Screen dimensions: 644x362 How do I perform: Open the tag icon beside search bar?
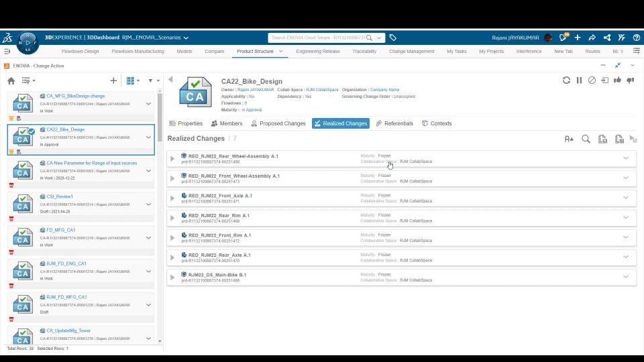pyautogui.click(x=392, y=38)
